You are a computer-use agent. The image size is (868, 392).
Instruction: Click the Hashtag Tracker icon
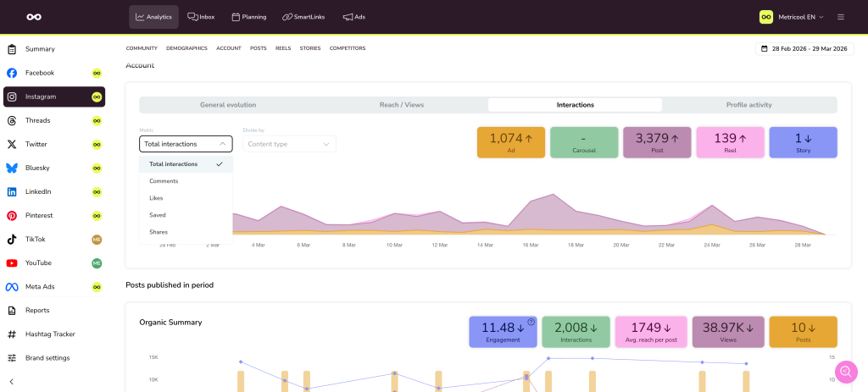point(12,334)
